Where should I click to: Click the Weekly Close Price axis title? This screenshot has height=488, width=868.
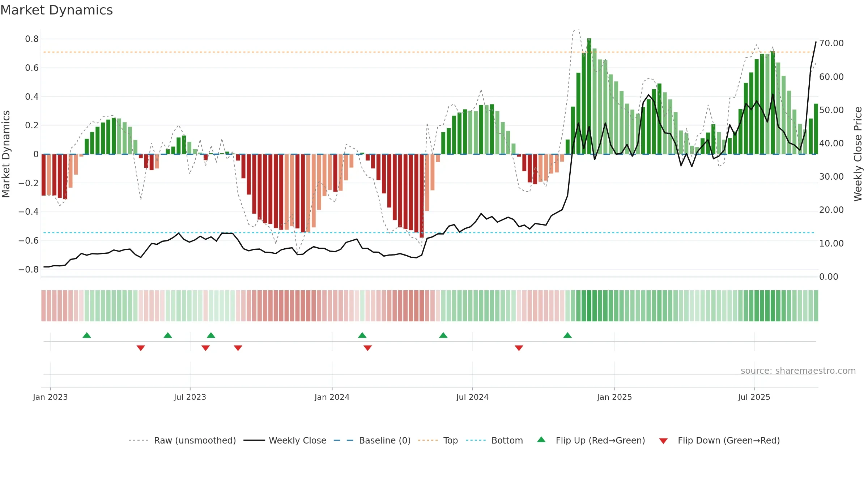click(858, 154)
